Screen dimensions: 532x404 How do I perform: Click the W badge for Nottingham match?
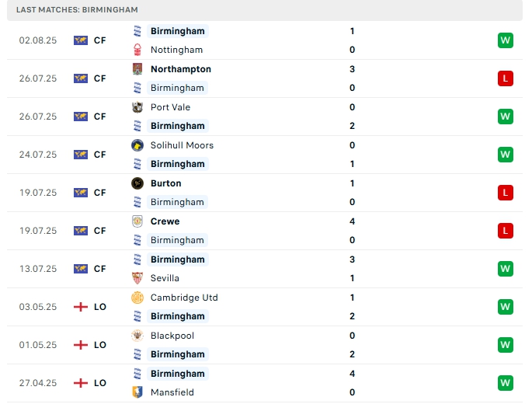[x=506, y=40]
